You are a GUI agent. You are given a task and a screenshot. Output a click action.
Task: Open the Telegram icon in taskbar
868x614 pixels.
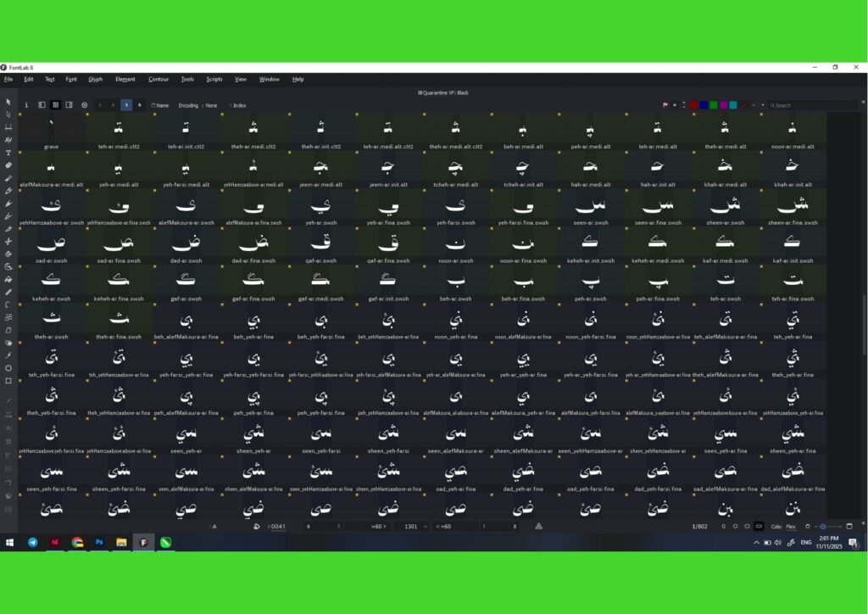33,542
